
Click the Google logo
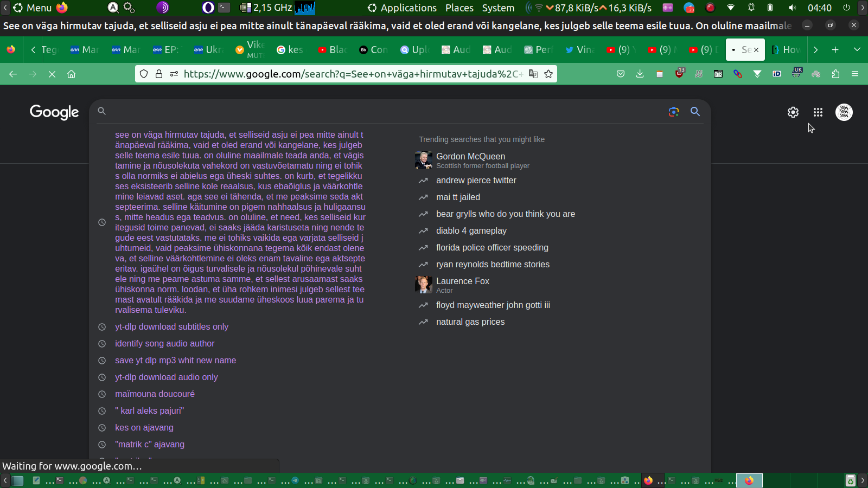pyautogui.click(x=54, y=112)
